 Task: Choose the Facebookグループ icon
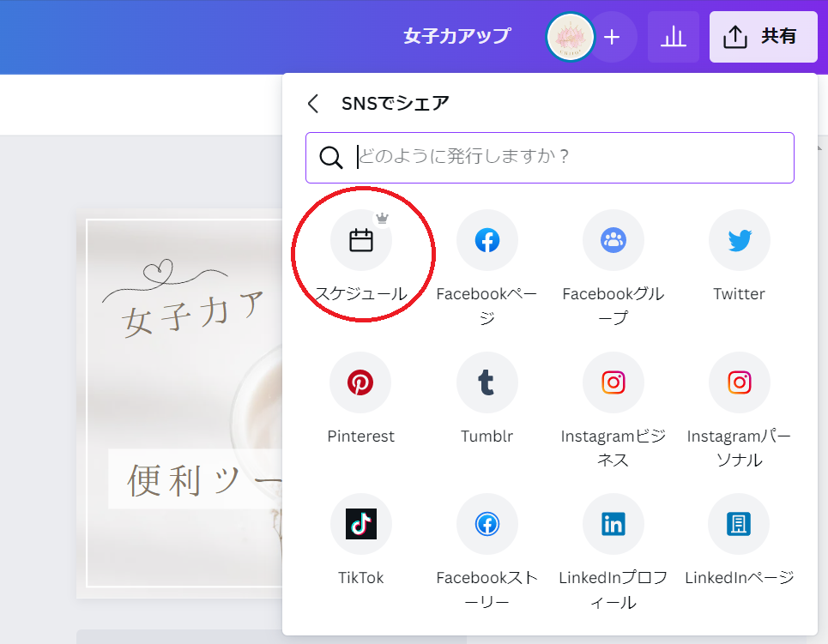pyautogui.click(x=613, y=241)
